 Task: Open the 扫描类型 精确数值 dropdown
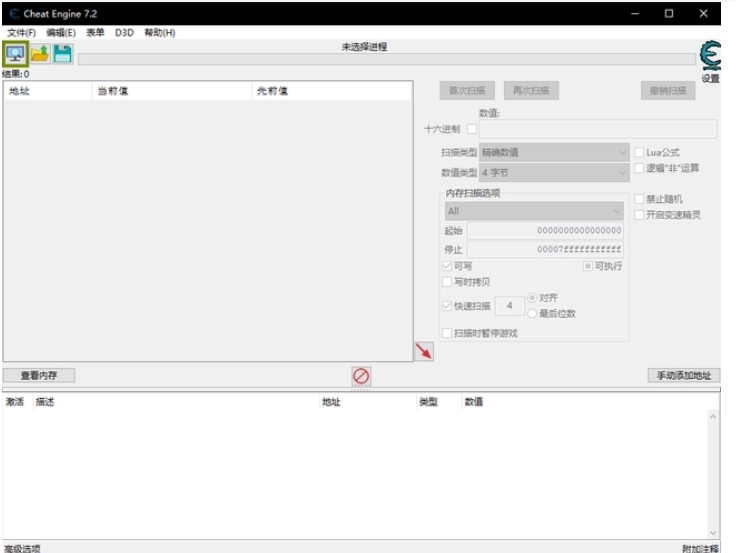[554, 153]
